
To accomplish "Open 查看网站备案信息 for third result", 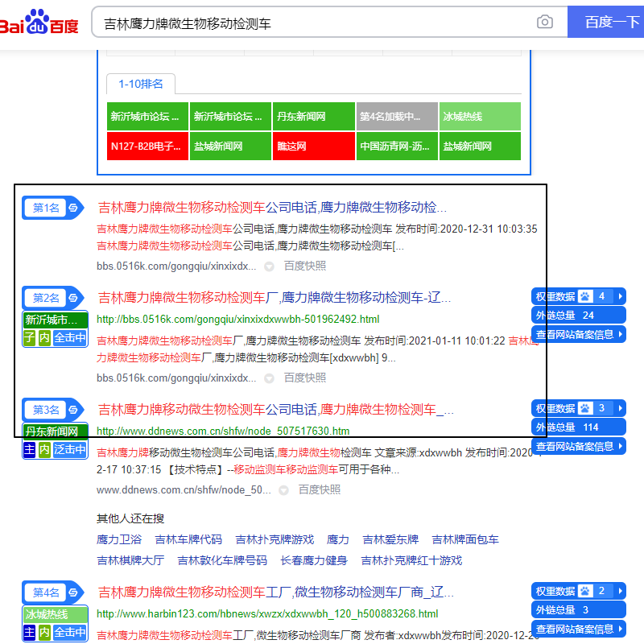I will pyautogui.click(x=578, y=446).
